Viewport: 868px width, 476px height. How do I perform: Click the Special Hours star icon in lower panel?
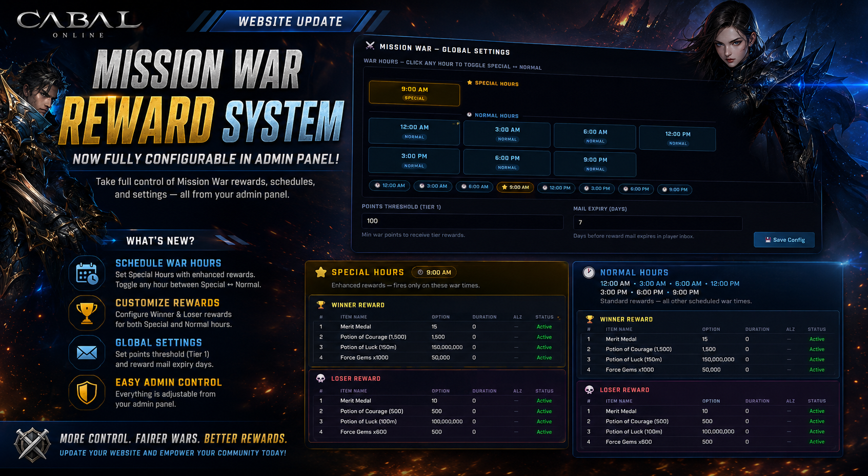(x=321, y=272)
